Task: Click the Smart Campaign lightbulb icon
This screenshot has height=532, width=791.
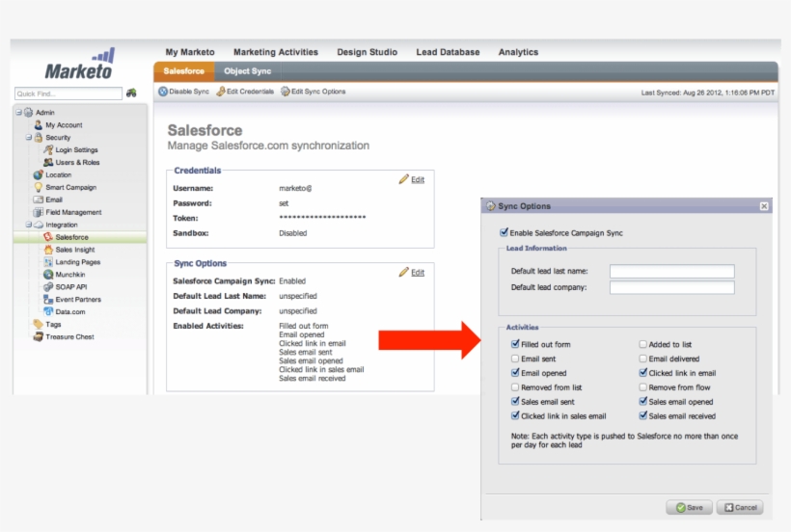Action: click(39, 187)
